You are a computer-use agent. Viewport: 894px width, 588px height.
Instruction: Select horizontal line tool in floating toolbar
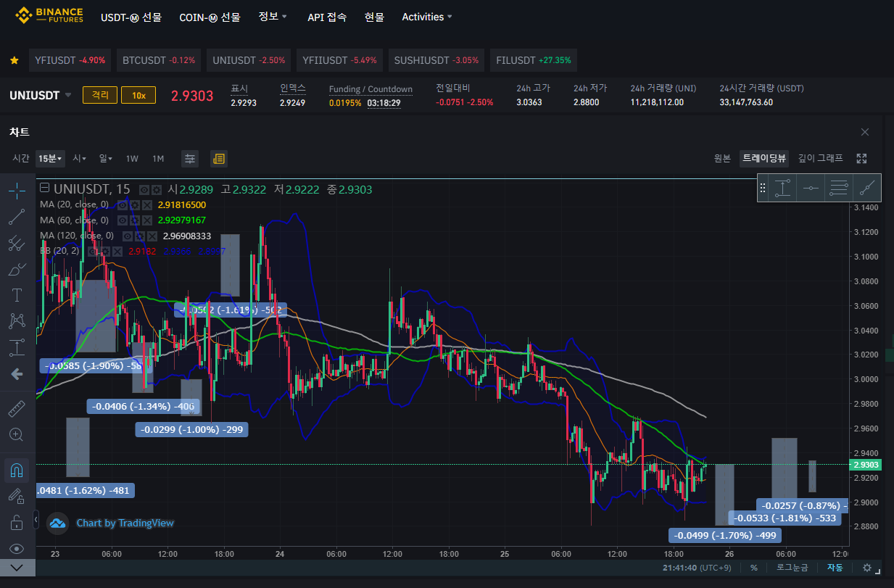[x=811, y=189]
